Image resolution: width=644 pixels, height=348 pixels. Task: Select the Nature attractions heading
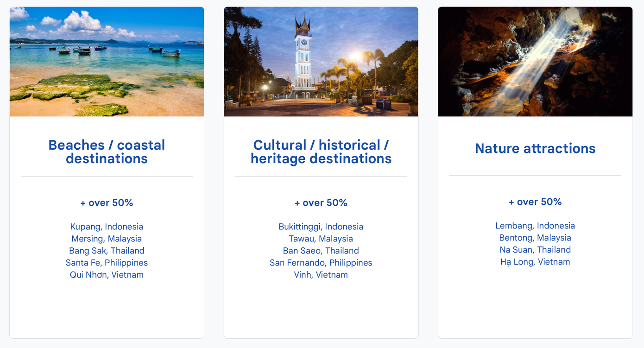pos(535,148)
